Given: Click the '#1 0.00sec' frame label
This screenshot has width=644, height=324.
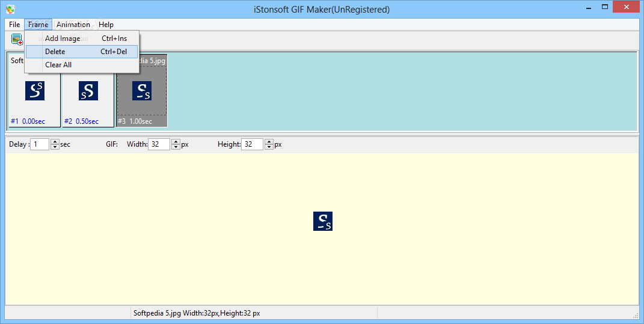Looking at the screenshot, I should tap(28, 121).
